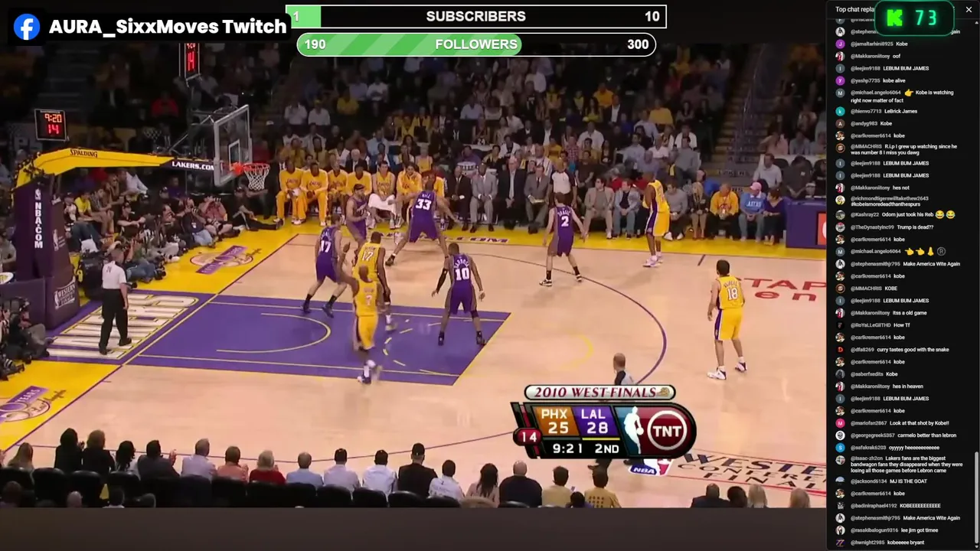Click the 2010 West Finals banner

599,393
